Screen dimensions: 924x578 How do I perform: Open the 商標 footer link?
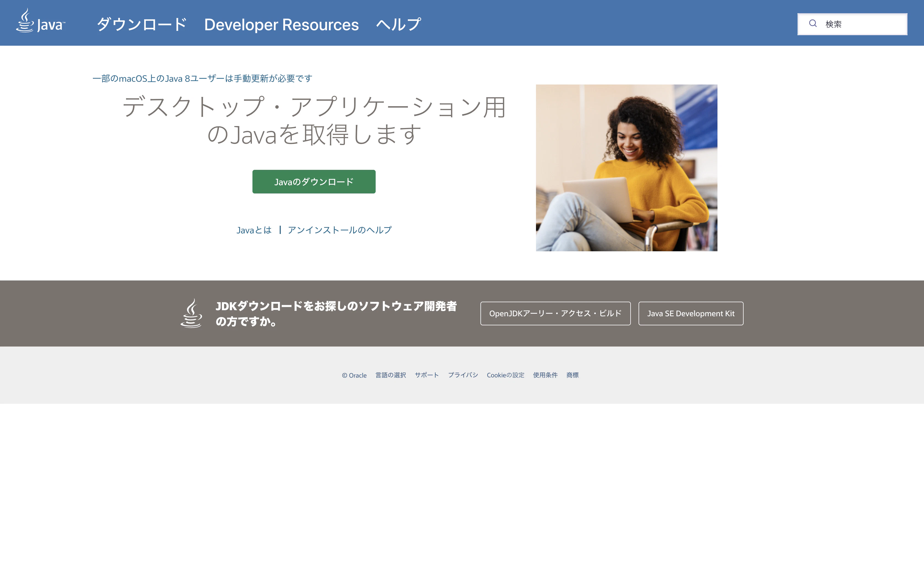pyautogui.click(x=572, y=375)
